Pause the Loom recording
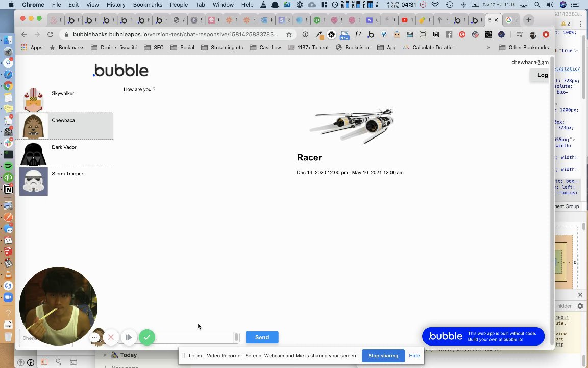This screenshot has width=588, height=368. 128,337
